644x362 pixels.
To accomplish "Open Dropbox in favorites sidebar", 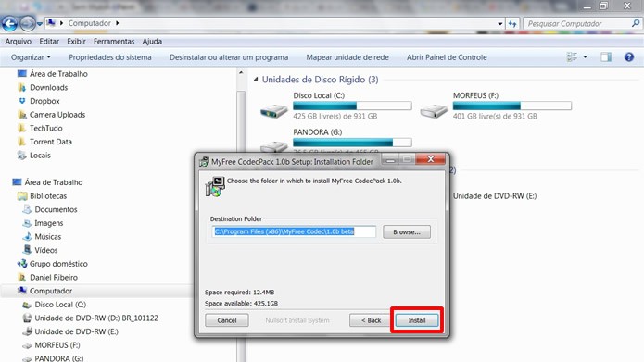I will coord(44,101).
